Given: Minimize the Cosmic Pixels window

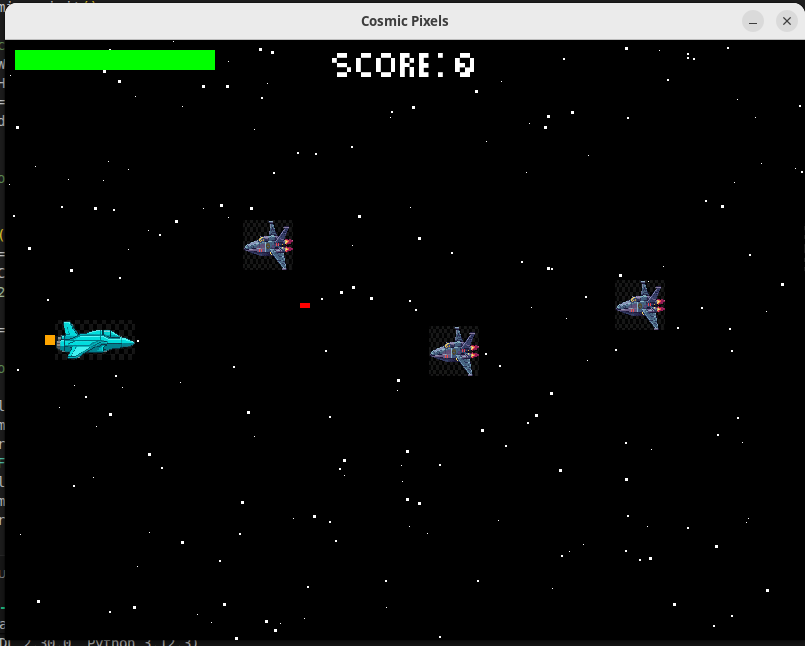Looking at the screenshot, I should (753, 21).
